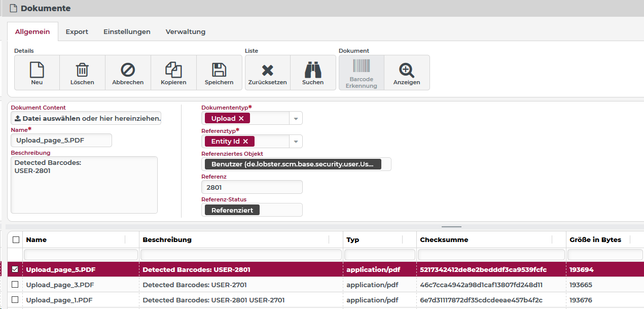The height and width of the screenshot is (309, 644).
Task: Open the Einstellungen tab
Action: 127,31
